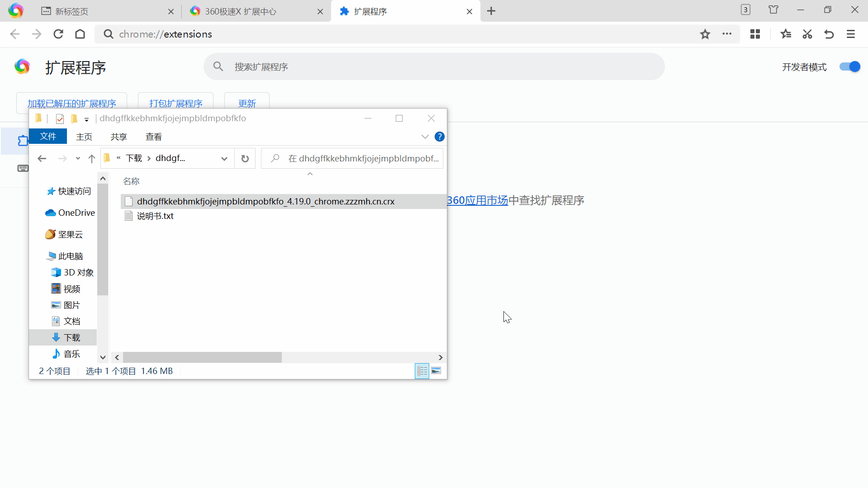The image size is (868, 488).
Task: Go up one folder level
Action: pos(92,158)
